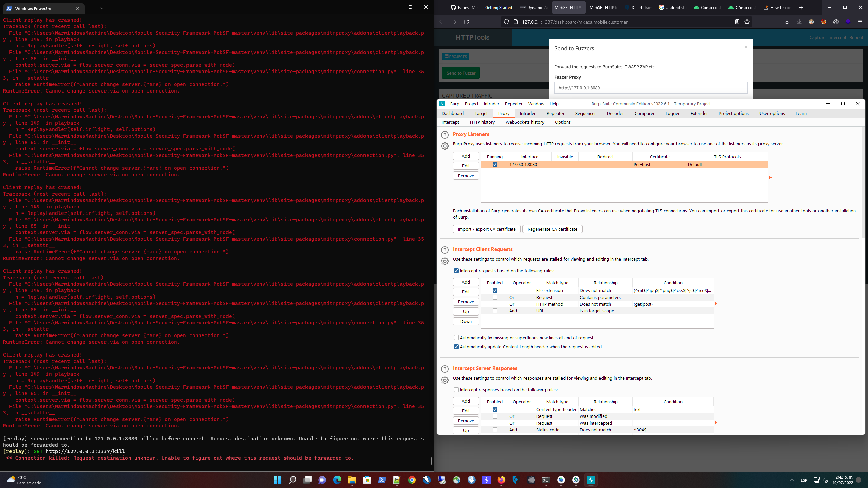Click the Send to Fuzzer button

pyautogui.click(x=461, y=73)
